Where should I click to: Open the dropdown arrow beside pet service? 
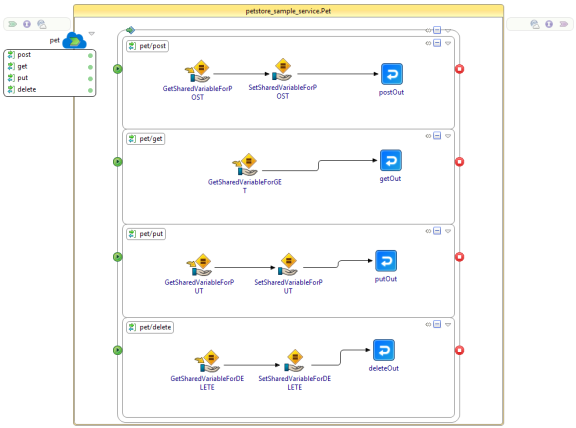click(92, 33)
